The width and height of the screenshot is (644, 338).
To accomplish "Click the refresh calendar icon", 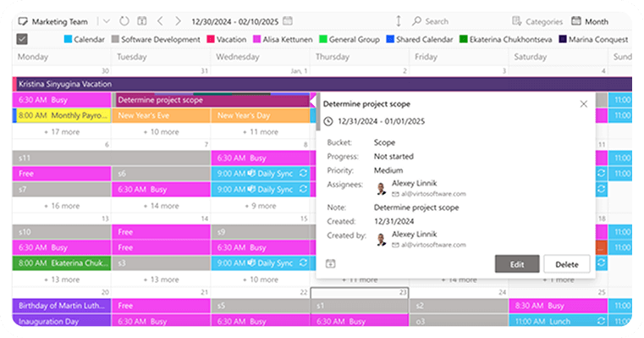I will coord(124,21).
